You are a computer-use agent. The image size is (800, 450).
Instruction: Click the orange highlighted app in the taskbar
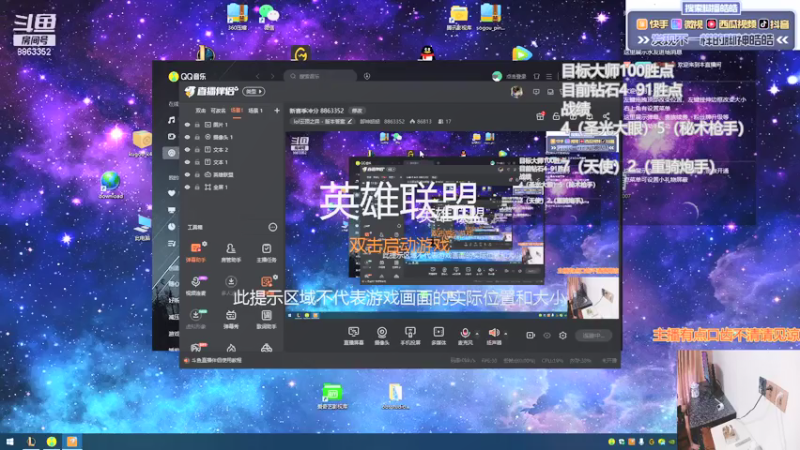[72, 442]
